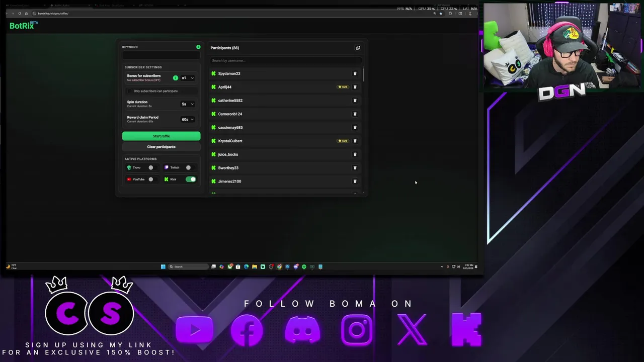
Task: Open the Windows Start menu
Action: (163, 266)
